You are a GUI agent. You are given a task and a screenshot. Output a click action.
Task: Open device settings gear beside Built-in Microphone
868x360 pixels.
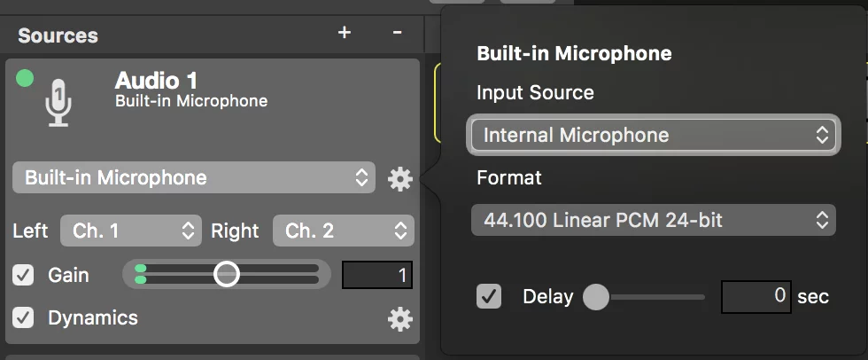400,179
